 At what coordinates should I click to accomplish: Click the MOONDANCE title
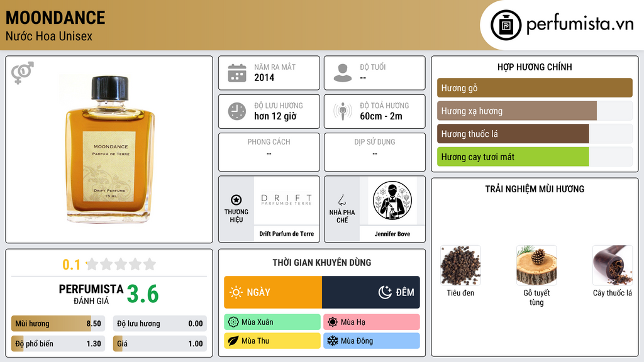(x=55, y=18)
